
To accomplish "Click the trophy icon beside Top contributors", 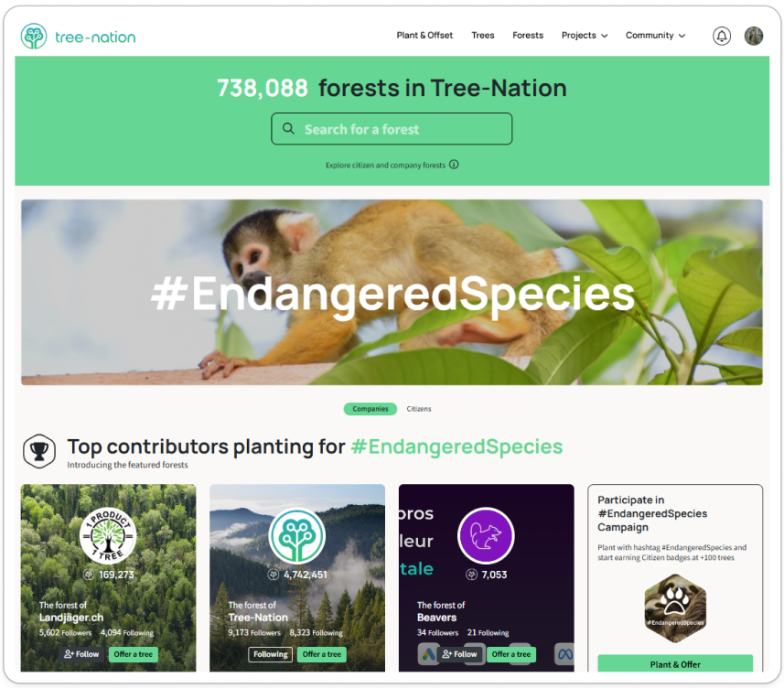I will click(x=39, y=451).
